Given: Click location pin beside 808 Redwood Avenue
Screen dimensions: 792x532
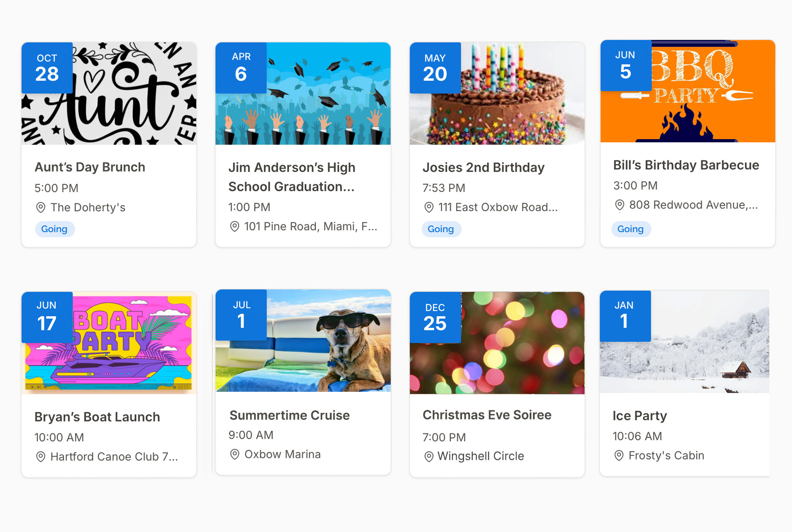Looking at the screenshot, I should (x=619, y=205).
